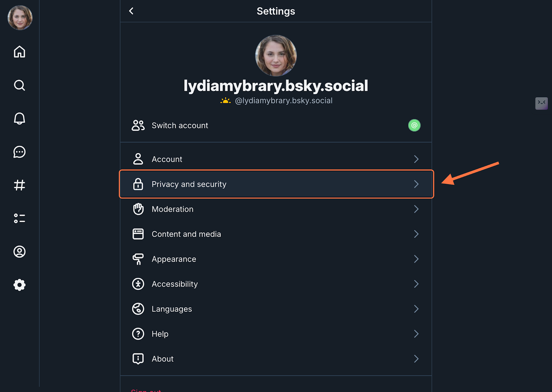
Task: Click the Content and media window icon
Action: 138,234
